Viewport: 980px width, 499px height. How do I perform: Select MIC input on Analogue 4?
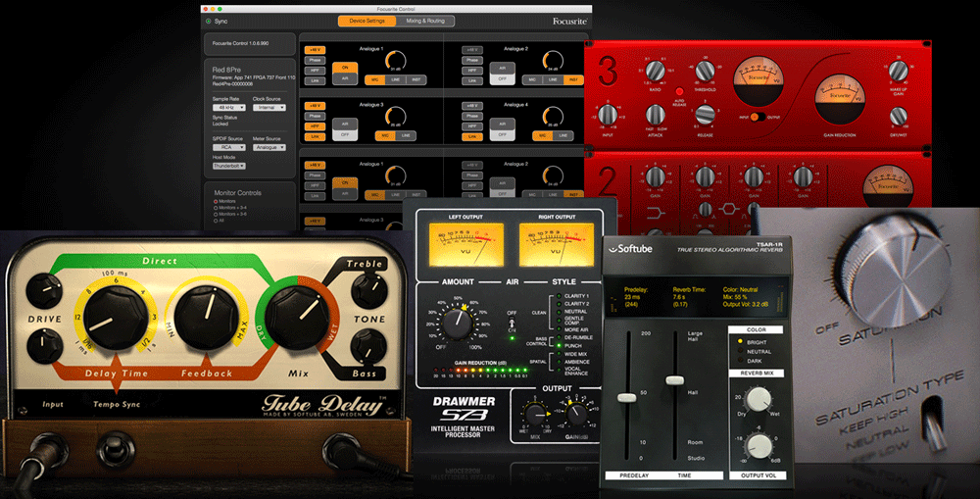(542, 135)
